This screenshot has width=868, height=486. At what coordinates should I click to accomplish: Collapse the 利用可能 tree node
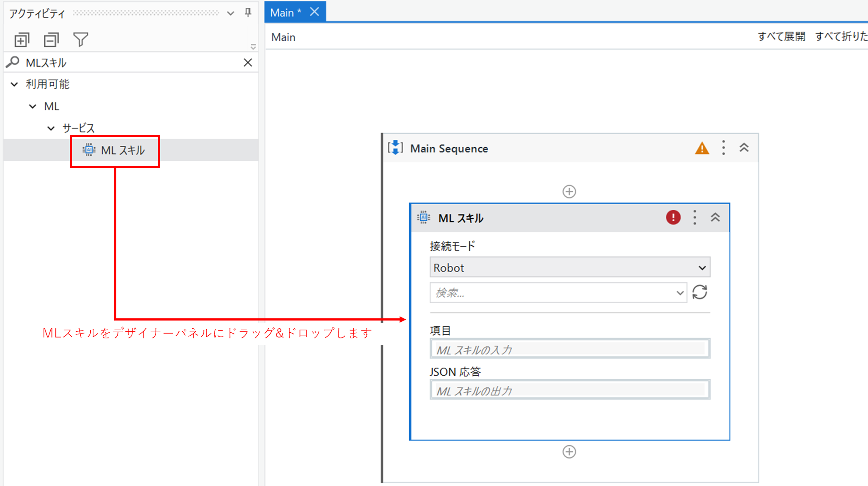[14, 84]
